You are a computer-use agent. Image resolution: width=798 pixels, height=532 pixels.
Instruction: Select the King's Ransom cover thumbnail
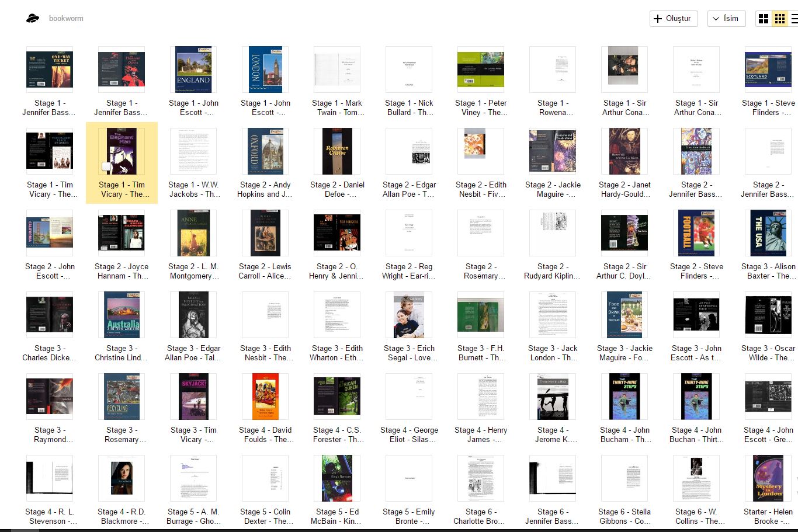pyautogui.click(x=337, y=478)
